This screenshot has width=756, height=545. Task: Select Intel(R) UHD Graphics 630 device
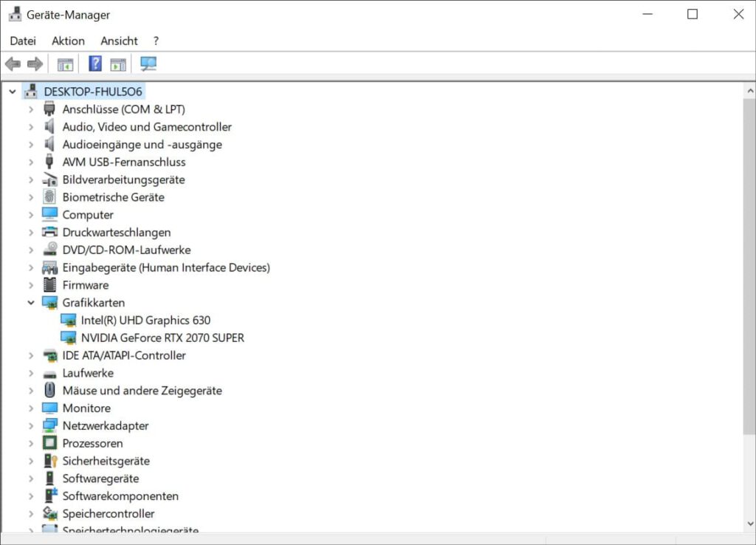tap(145, 321)
